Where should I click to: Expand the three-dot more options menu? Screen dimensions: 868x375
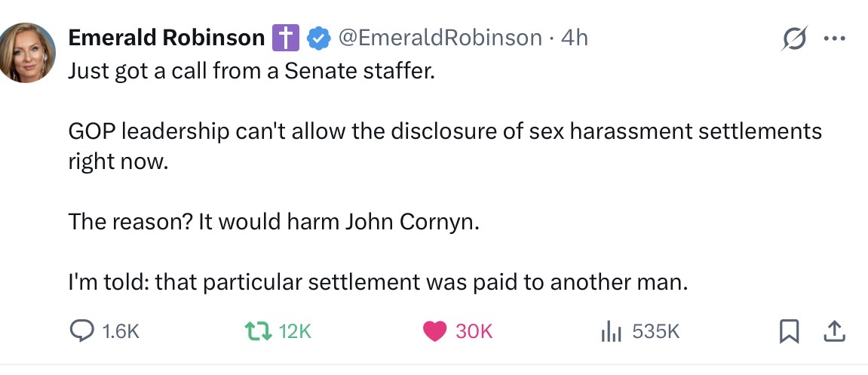(835, 37)
